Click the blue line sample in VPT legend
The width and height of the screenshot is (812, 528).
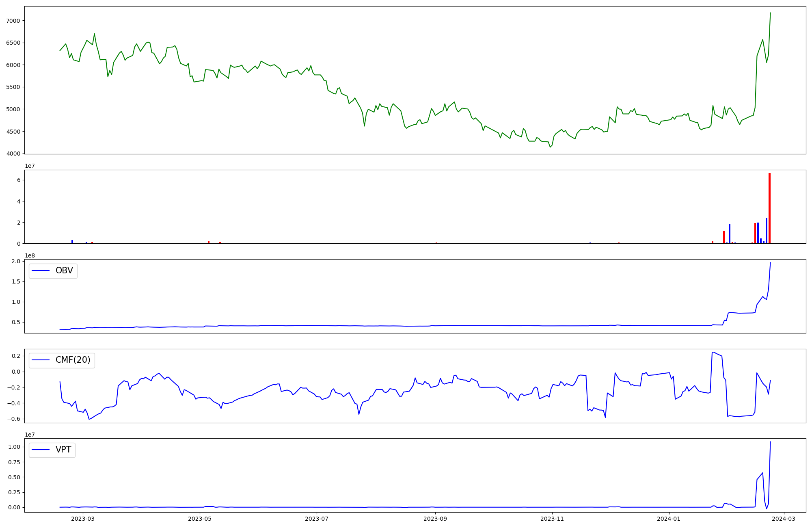(x=41, y=450)
